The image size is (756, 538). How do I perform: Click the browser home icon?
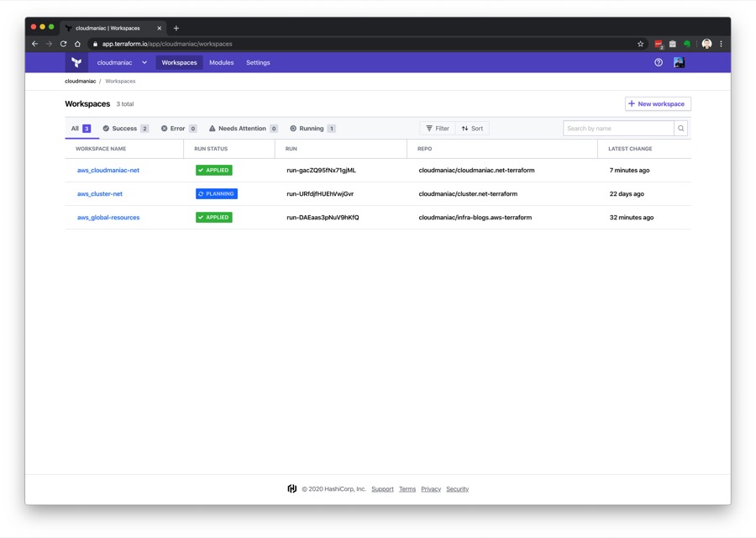[x=77, y=44]
